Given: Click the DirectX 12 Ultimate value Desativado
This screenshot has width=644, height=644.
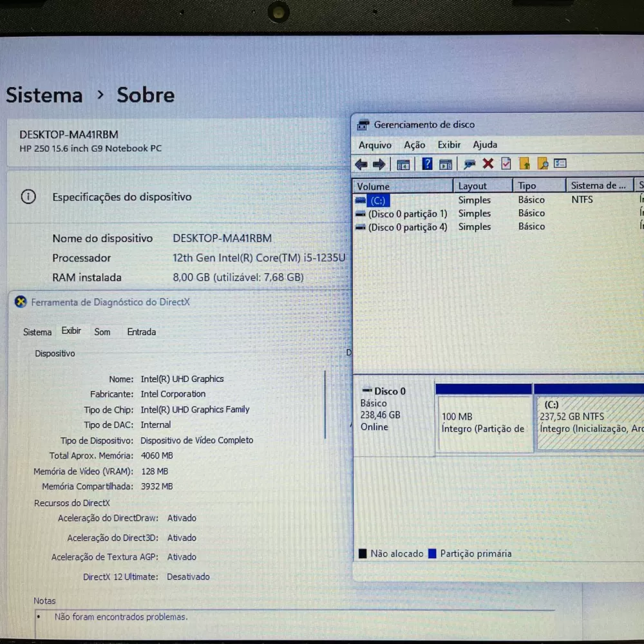Looking at the screenshot, I should pos(188,576).
